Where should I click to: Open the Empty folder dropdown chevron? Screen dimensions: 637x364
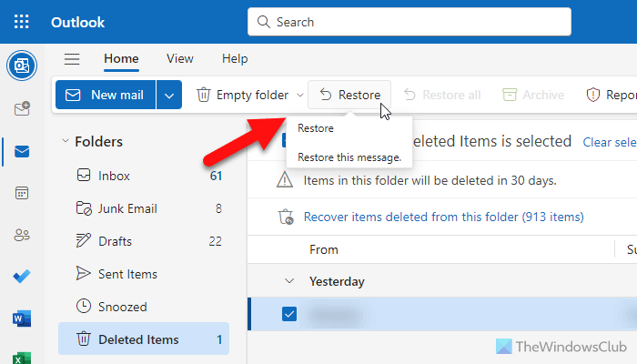click(x=299, y=95)
